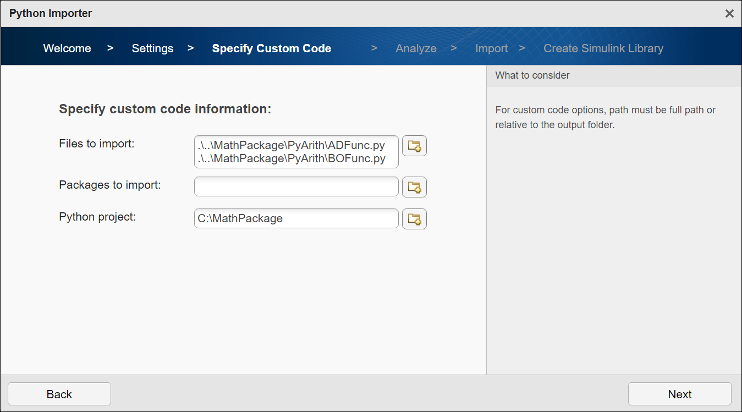Viewport: 742px width, 412px height.
Task: Select the Specify Custom Code step
Action: [271, 48]
